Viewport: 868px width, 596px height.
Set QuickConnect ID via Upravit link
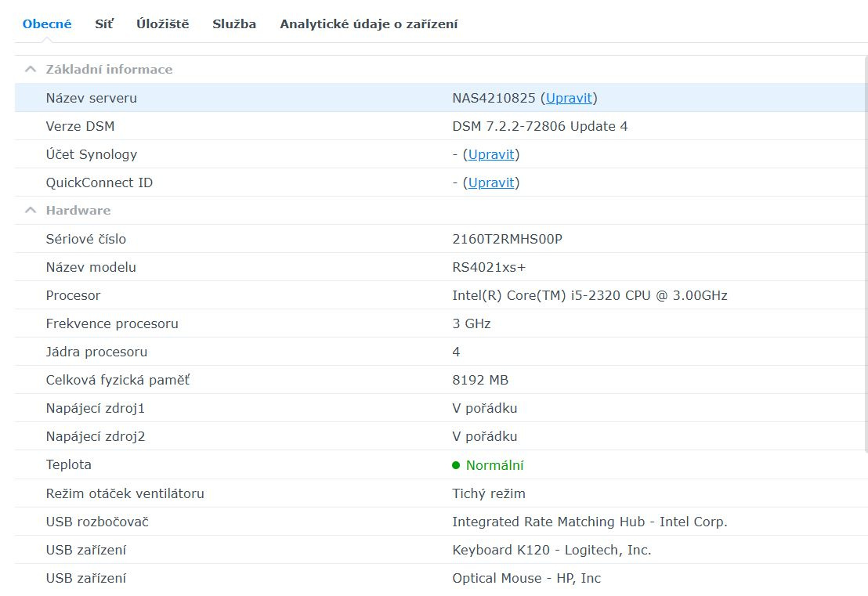click(x=491, y=182)
